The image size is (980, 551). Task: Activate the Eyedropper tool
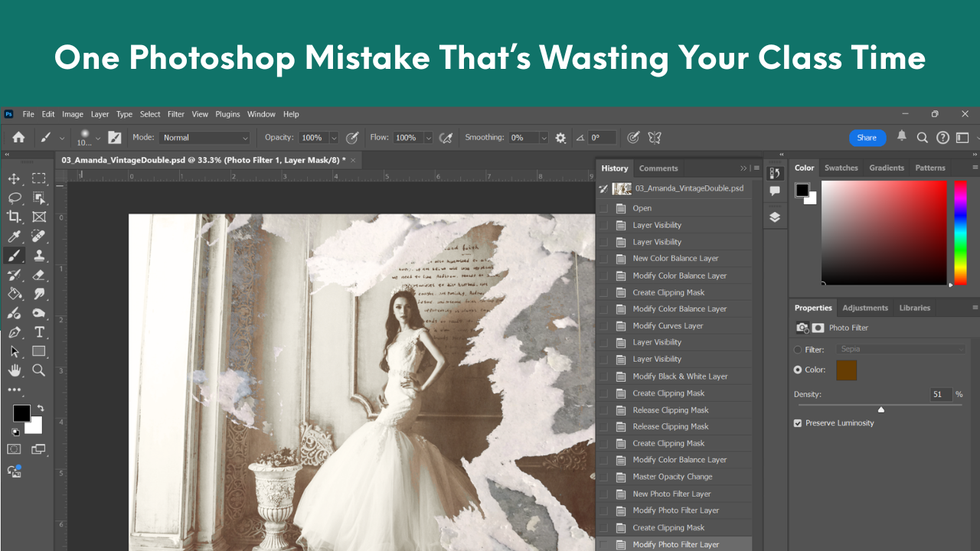(16, 236)
